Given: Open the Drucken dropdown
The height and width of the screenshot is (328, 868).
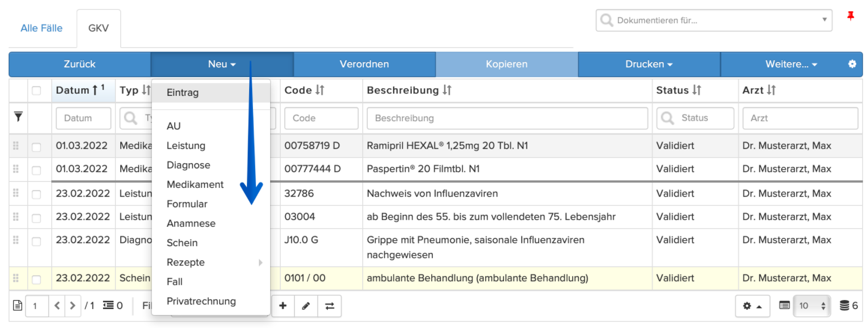Looking at the screenshot, I should (649, 64).
